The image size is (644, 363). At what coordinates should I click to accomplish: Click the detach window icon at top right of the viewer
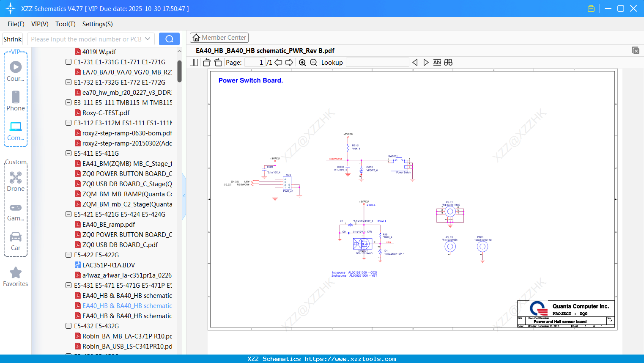636,50
